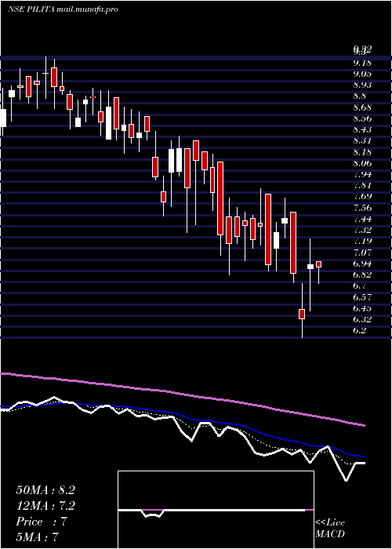Click the 7.94 price axis label
Image resolution: width=392 pixels, height=549 pixels.
362,174
